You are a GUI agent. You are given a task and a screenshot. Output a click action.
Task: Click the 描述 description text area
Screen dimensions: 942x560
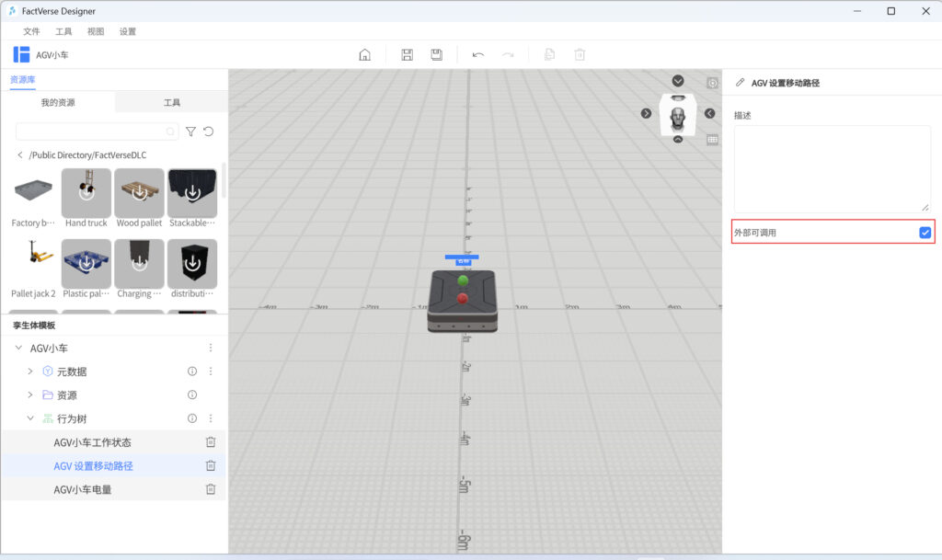tap(832, 168)
